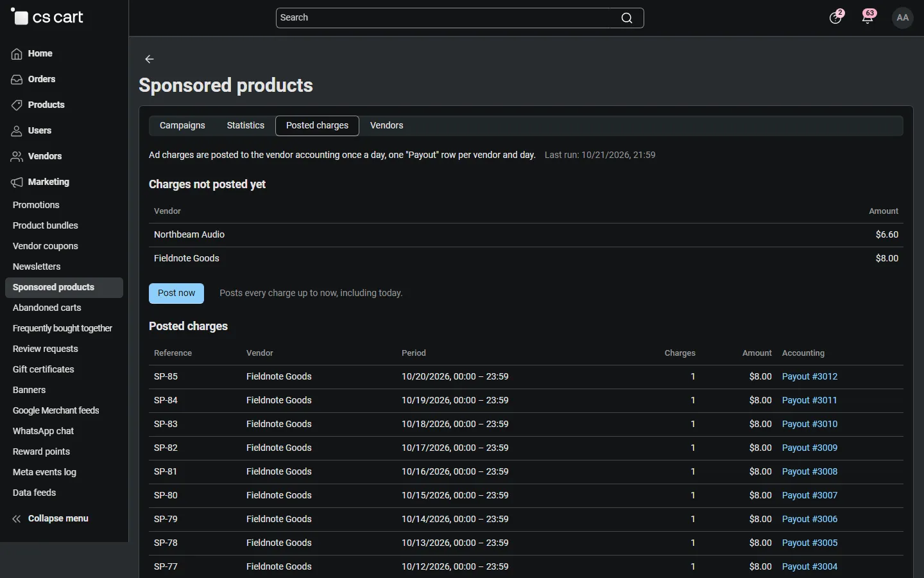Open the quick-start icon with badge 2
The height and width of the screenshot is (578, 924).
[x=835, y=17]
